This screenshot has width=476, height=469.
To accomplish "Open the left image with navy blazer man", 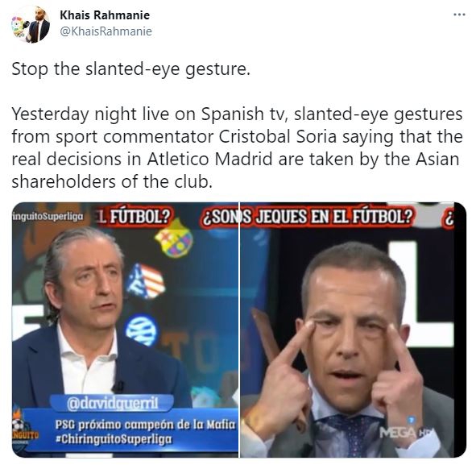I will 125,330.
